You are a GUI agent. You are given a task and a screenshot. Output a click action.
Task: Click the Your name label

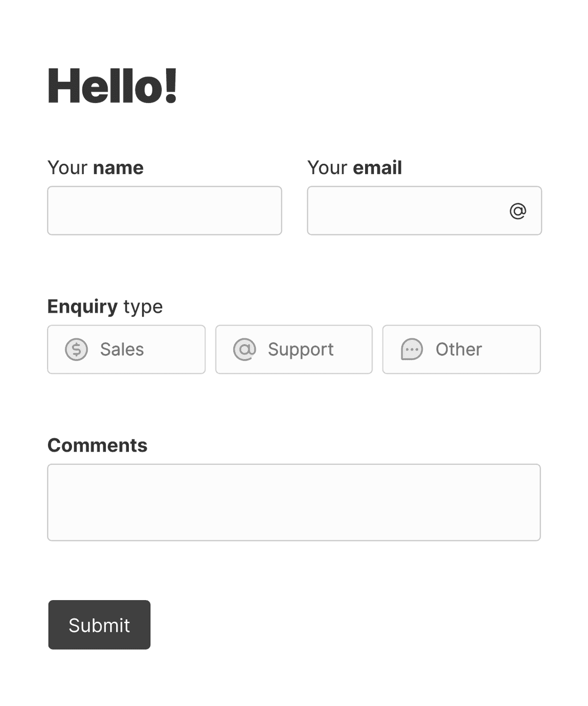95,167
